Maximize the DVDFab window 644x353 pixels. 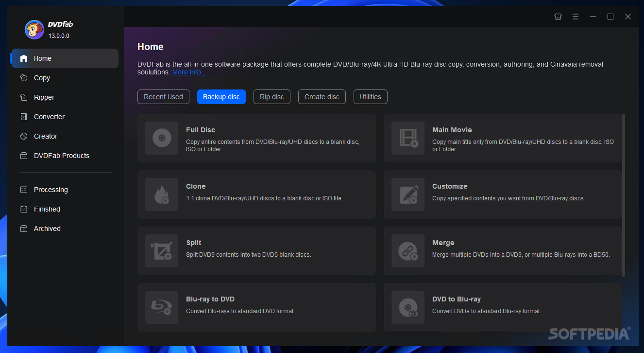click(x=610, y=17)
